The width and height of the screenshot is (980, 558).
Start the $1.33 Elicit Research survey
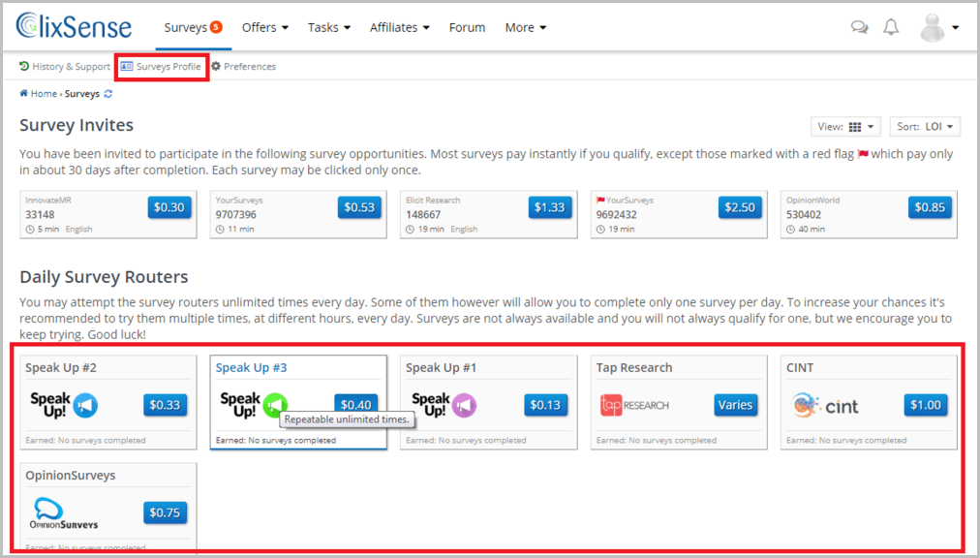[549, 207]
